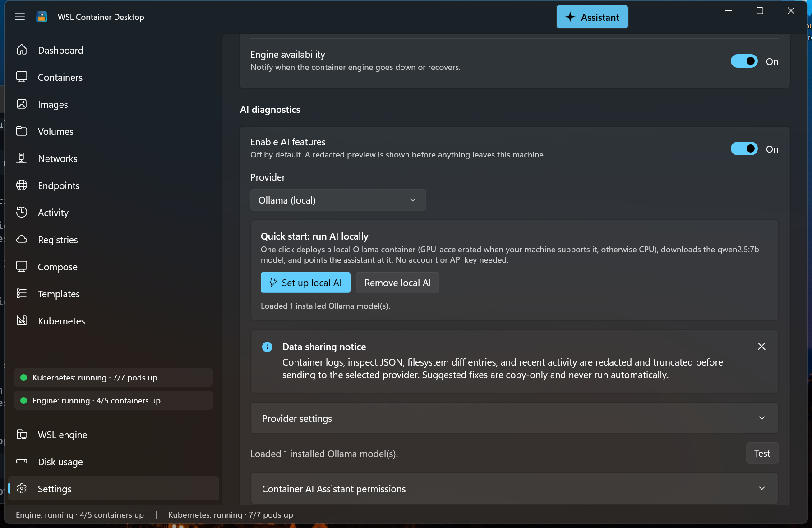Click the WSL engine icon
Viewport: 812px width, 528px height.
(22, 434)
